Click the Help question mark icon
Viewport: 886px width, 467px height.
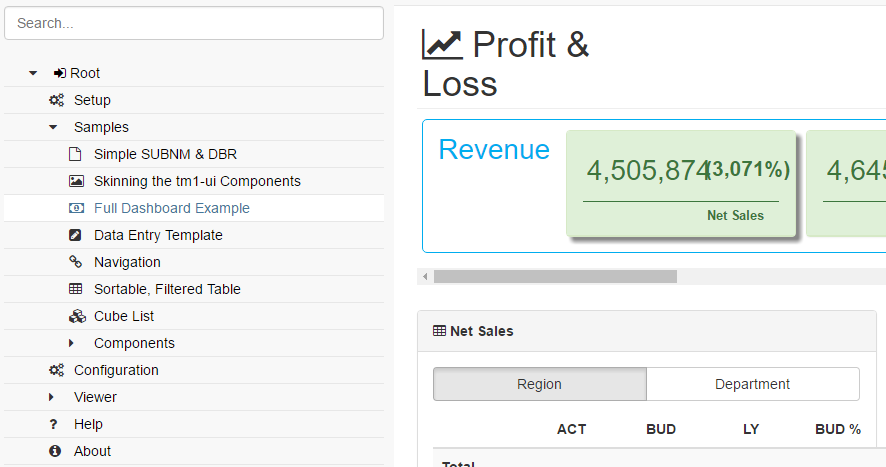[53, 424]
